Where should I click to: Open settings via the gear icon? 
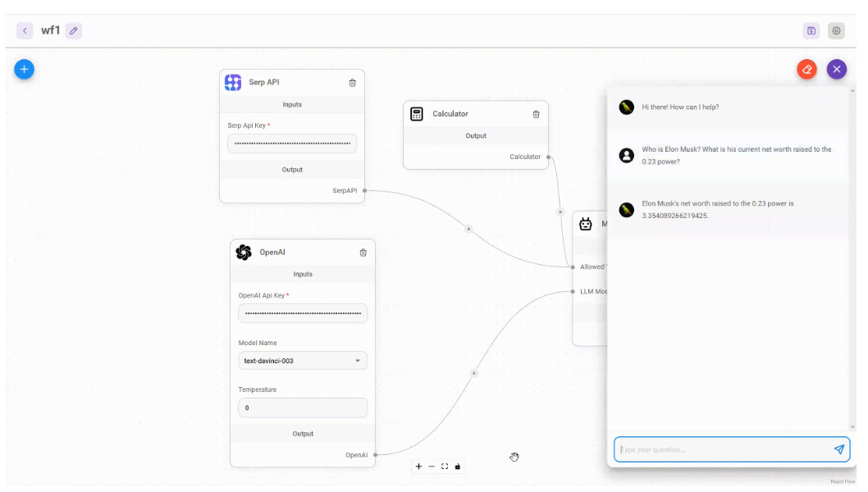click(x=836, y=31)
